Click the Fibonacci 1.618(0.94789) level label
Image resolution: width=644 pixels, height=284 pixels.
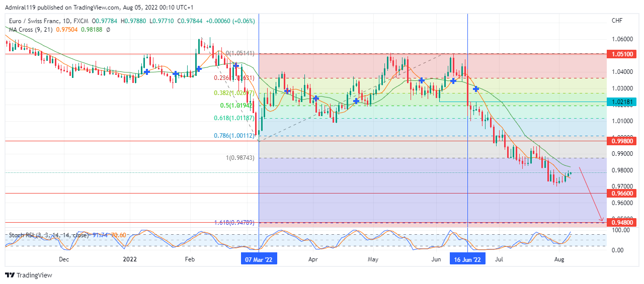point(234,222)
